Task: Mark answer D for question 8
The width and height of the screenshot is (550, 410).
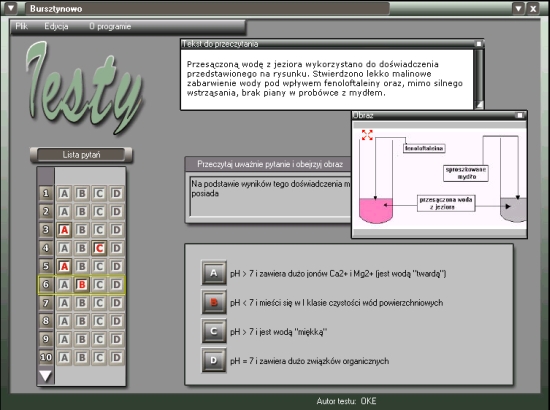Action: tap(116, 321)
